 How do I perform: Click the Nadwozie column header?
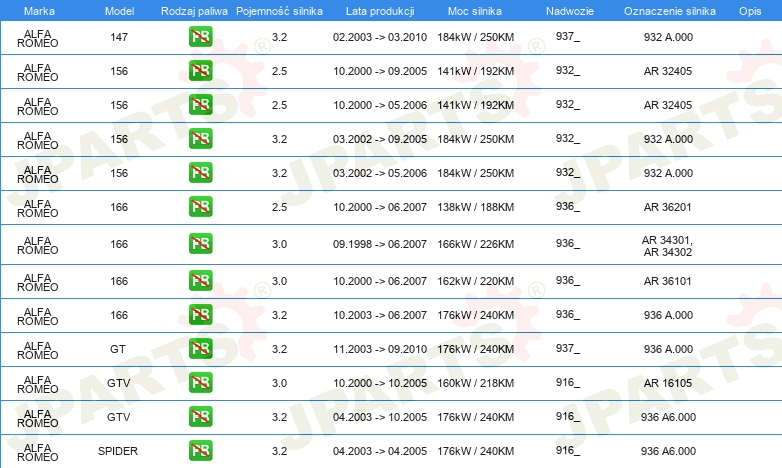[570, 11]
